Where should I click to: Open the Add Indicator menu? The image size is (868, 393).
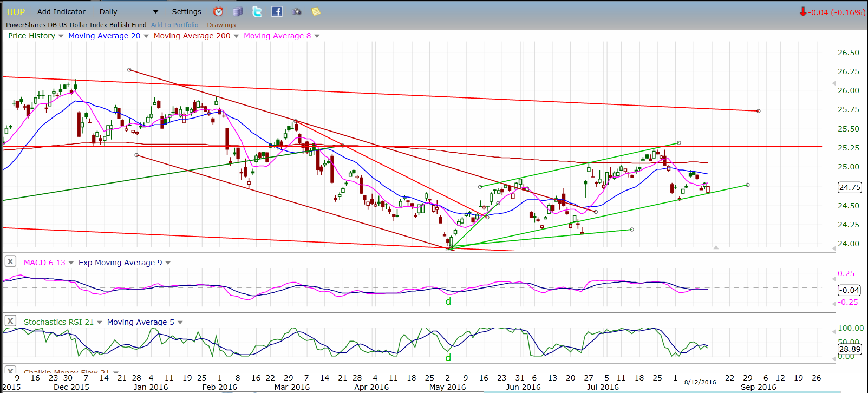coord(61,12)
